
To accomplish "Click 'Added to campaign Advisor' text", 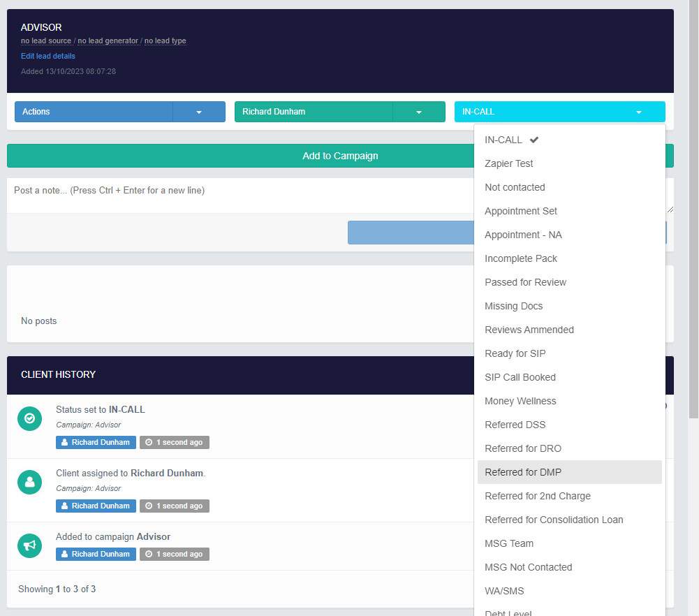I will pyautogui.click(x=113, y=536).
